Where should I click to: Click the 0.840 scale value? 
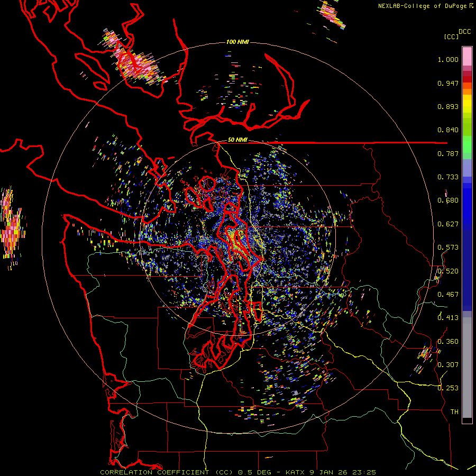[x=448, y=130]
